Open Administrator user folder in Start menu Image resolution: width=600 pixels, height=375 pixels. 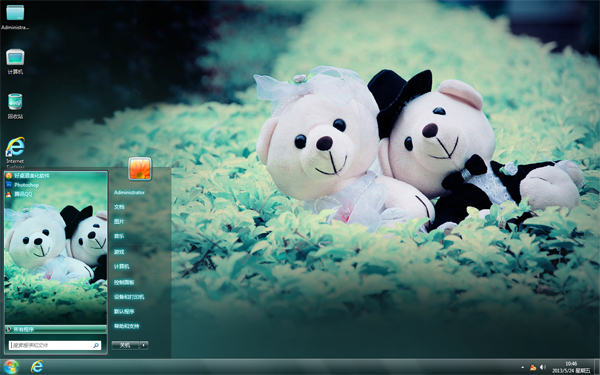pos(129,192)
